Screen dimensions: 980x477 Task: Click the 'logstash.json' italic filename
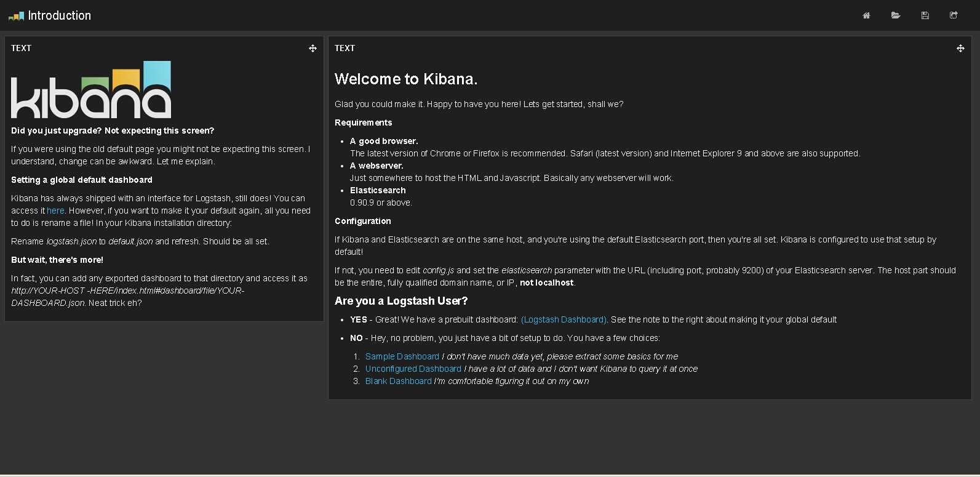(71, 241)
